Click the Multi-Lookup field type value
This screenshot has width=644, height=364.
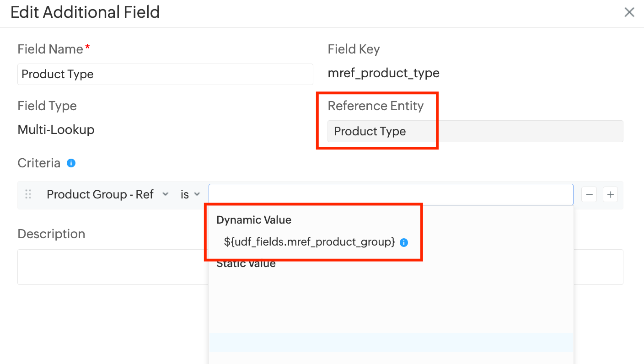56,130
